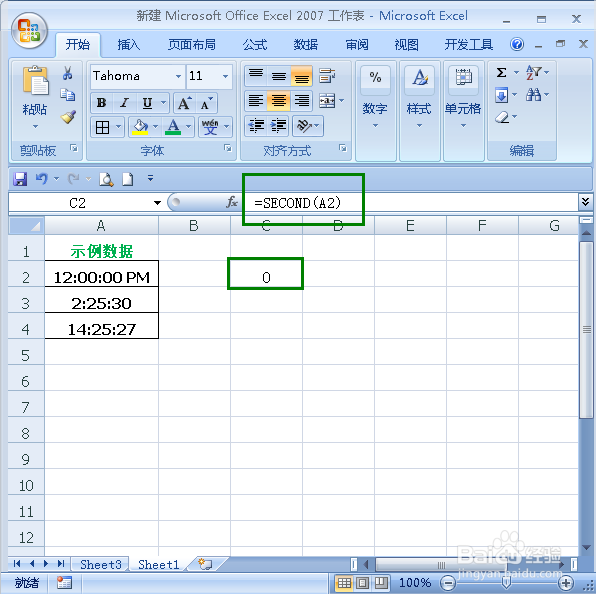The image size is (596, 594).
Task: Click the phonetic guide wén icon
Action: pyautogui.click(x=210, y=127)
